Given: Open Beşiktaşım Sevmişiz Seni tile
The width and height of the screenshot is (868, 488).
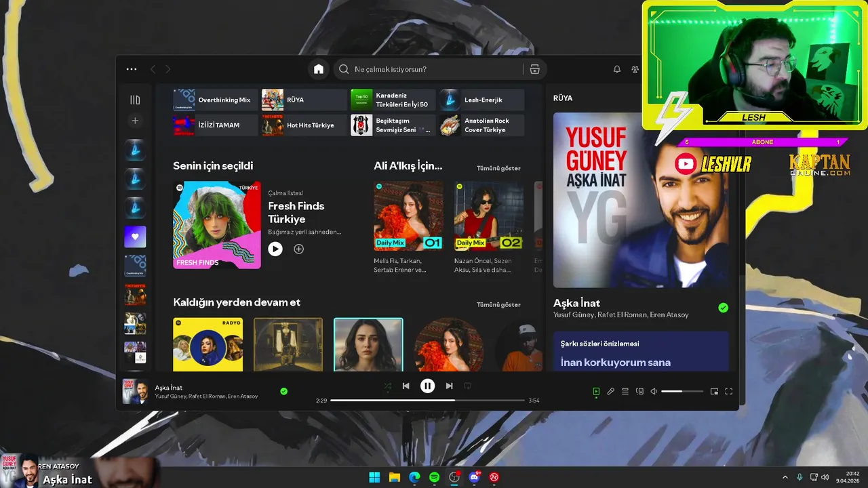Looking at the screenshot, I should pos(393,125).
